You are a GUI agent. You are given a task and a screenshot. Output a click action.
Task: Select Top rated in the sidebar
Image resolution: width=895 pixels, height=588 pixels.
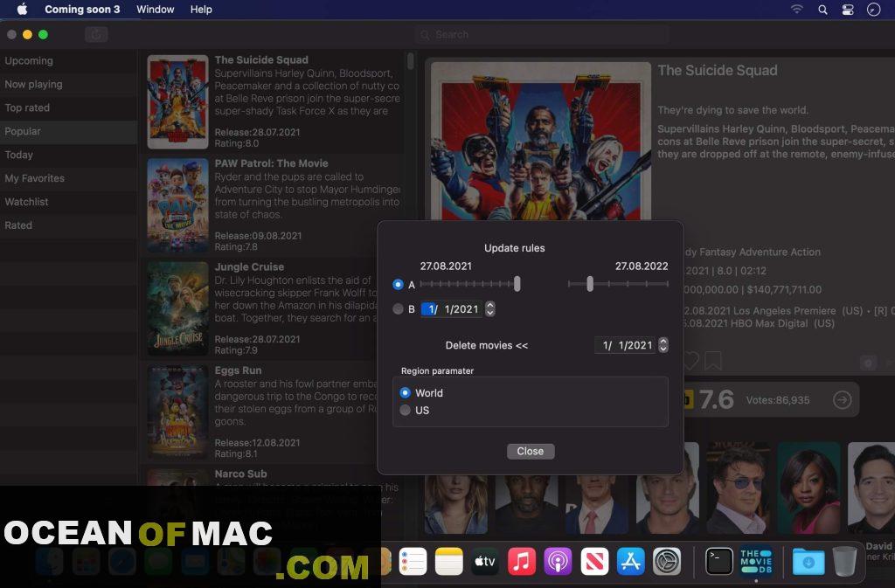coord(68,107)
